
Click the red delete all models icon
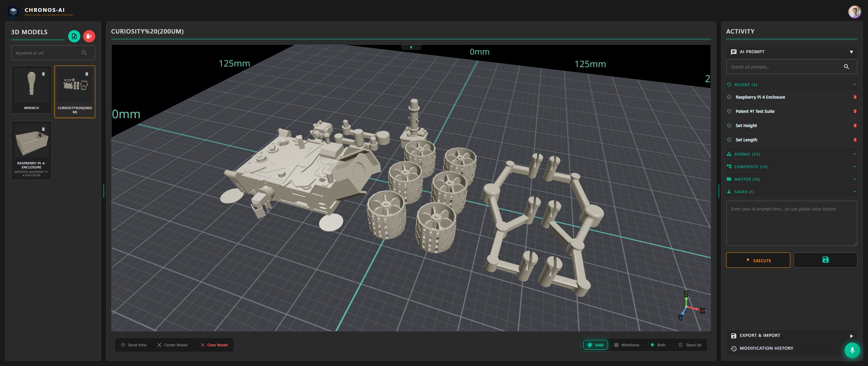coord(89,36)
